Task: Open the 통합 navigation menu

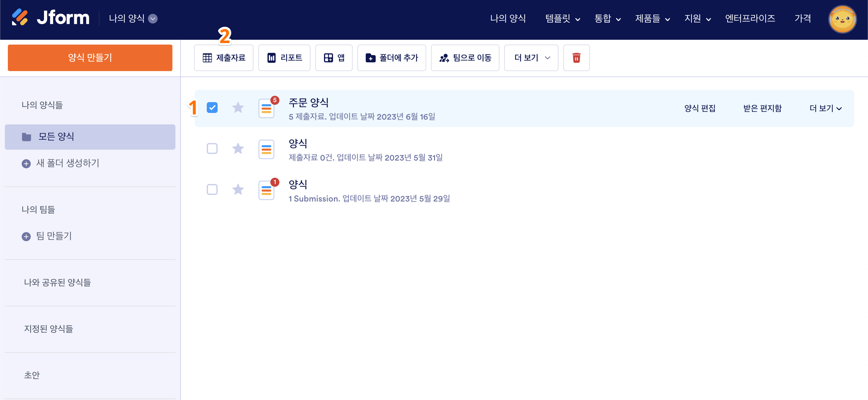Action: coord(607,18)
